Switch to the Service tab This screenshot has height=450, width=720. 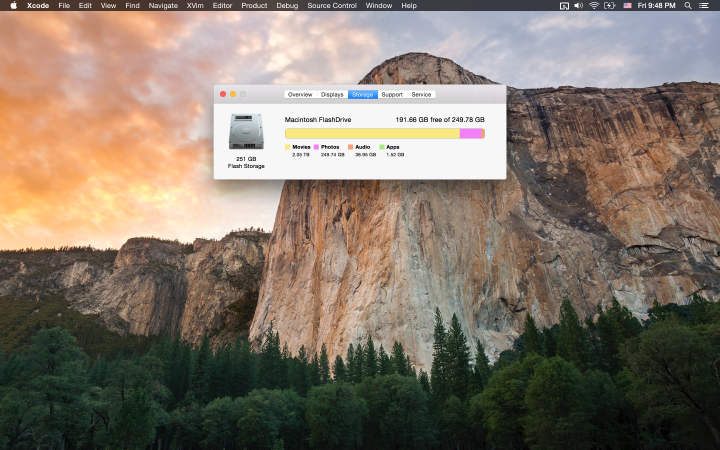421,94
